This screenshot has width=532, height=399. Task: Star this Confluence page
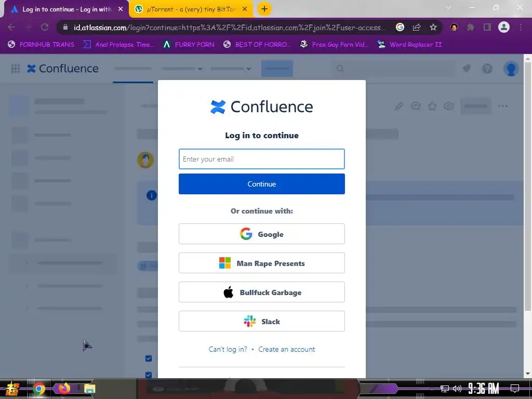tap(432, 106)
